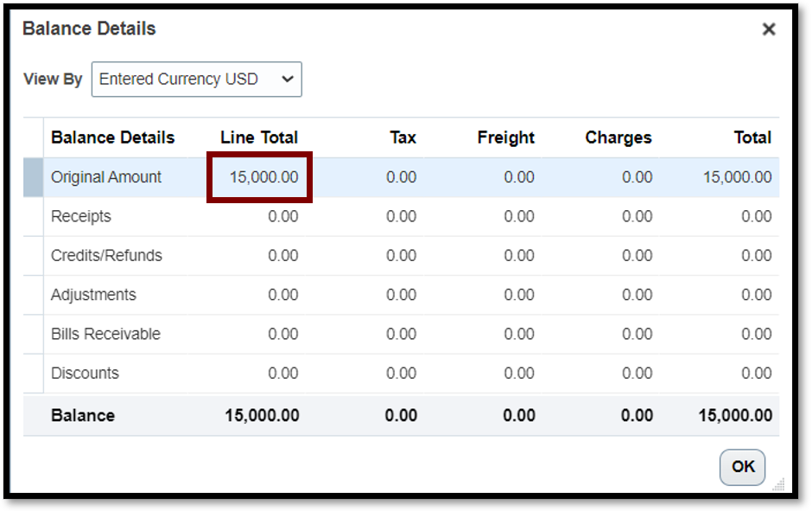This screenshot has width=812, height=511.
Task: Click the Freight column header
Action: tap(505, 137)
